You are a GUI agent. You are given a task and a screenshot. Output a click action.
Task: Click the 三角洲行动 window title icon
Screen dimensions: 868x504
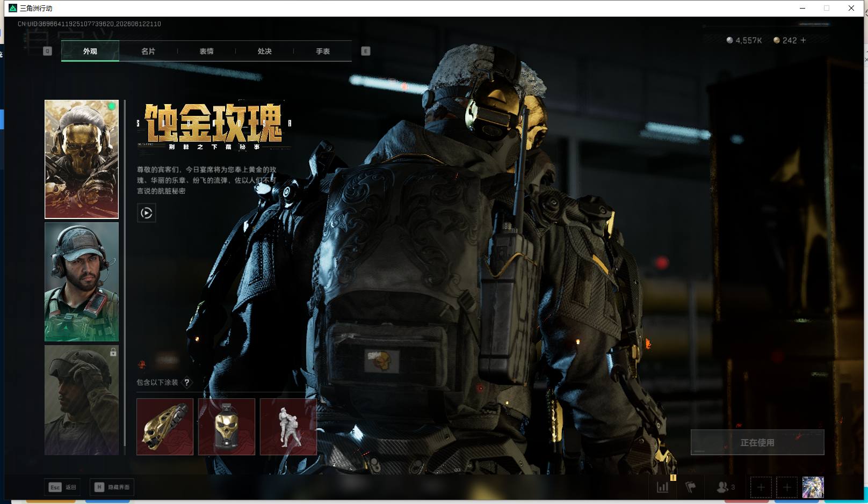(x=13, y=8)
